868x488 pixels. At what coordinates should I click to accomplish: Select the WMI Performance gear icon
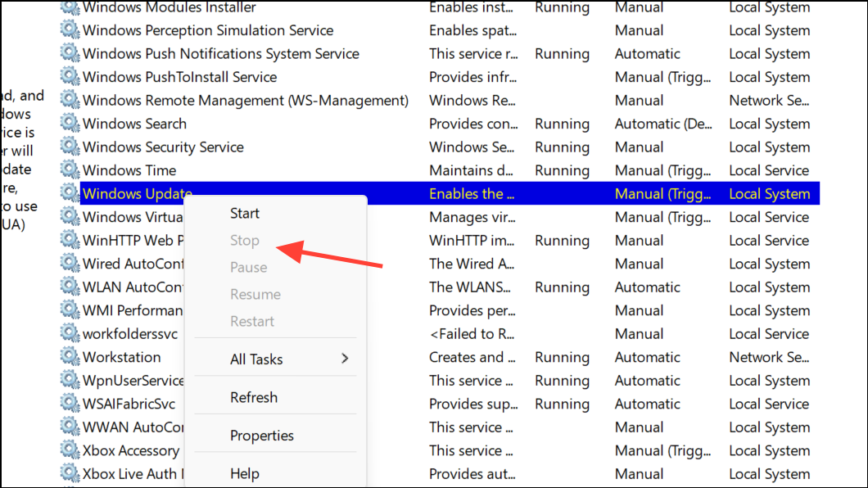coord(70,310)
